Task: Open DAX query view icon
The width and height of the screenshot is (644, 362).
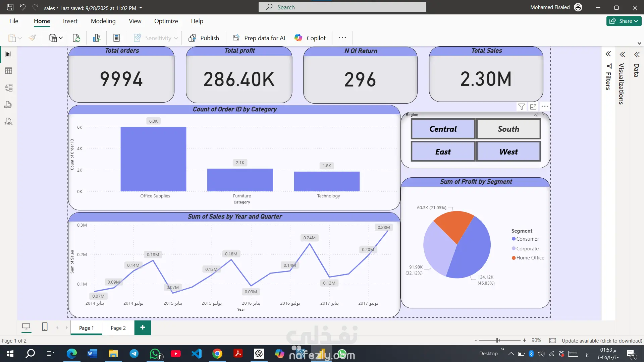Action: coord(8,105)
